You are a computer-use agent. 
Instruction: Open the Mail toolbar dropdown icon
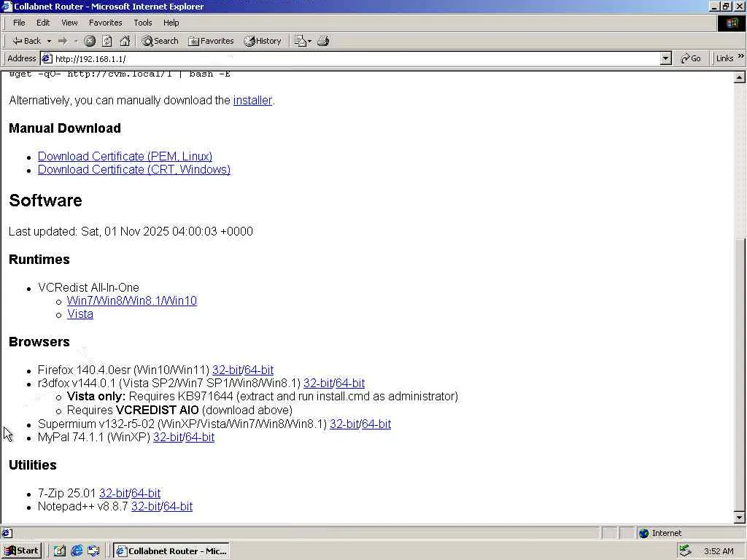(303, 41)
